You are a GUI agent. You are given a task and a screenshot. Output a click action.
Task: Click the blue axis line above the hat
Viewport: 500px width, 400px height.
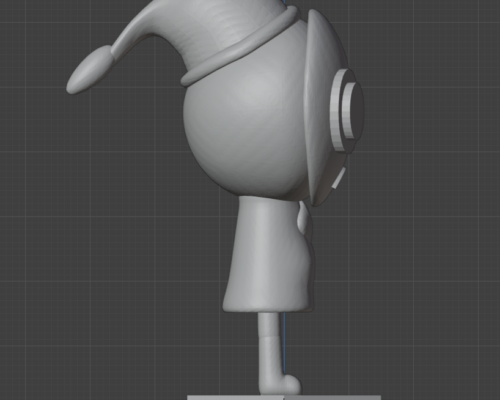[x=285, y=3]
